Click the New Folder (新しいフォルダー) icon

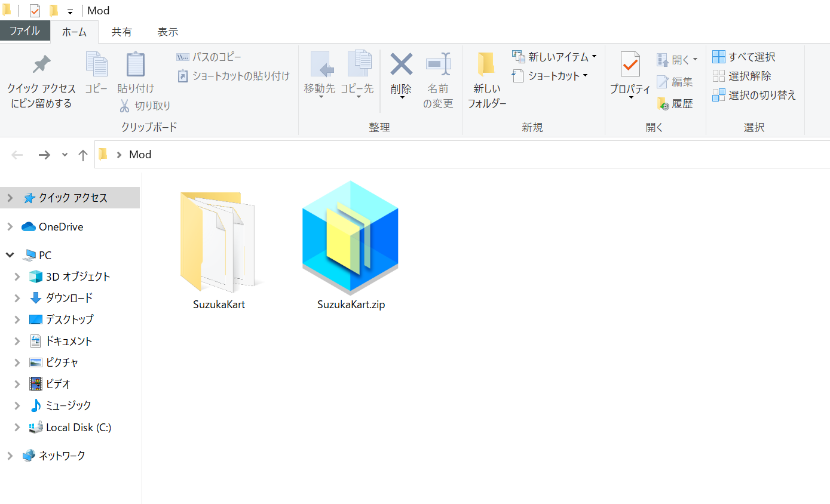486,64
